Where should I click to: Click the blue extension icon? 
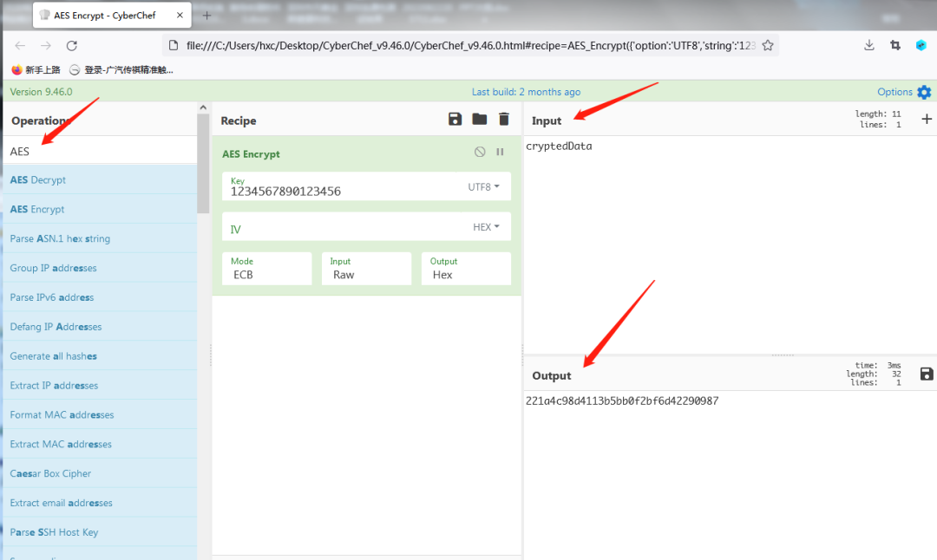[921, 45]
